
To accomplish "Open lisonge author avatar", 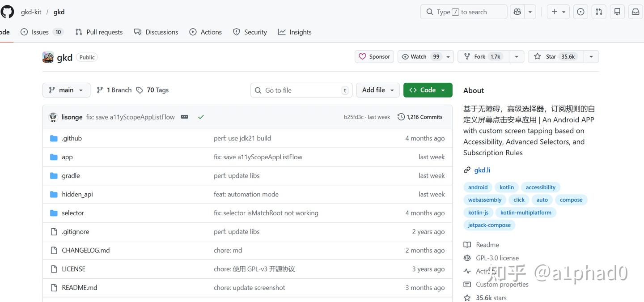I will (x=53, y=117).
